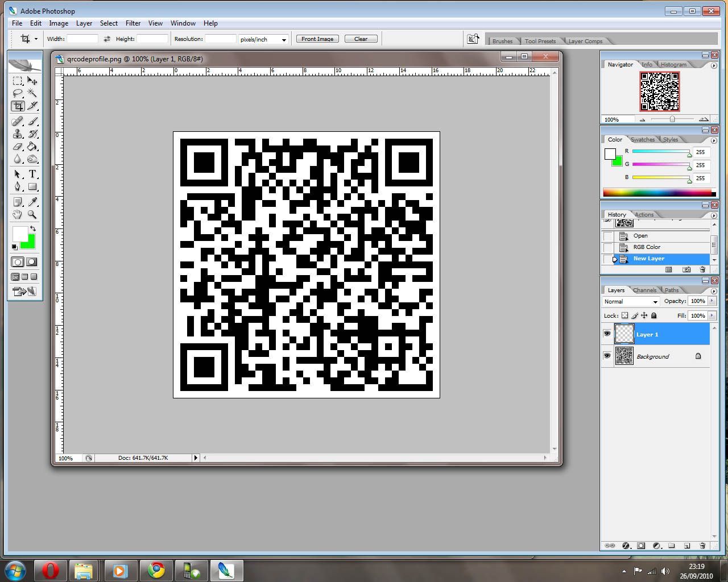Select the Eyedropper tool
Image resolution: width=728 pixels, height=582 pixels.
(32, 201)
